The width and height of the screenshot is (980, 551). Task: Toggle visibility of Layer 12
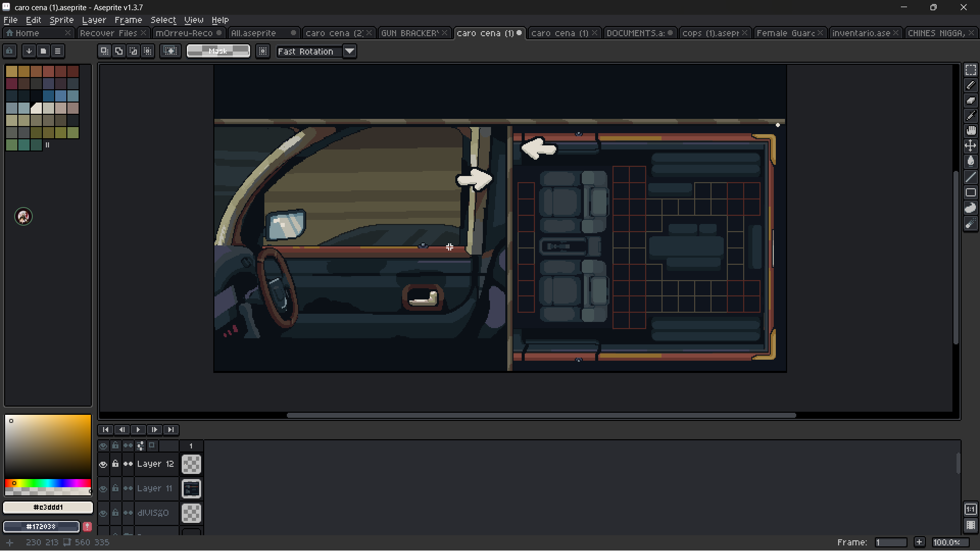(103, 464)
